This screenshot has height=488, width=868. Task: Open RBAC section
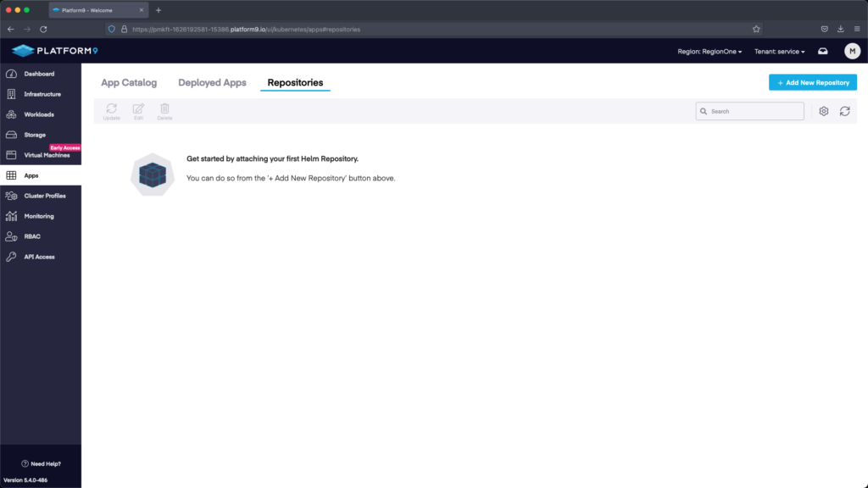click(x=41, y=236)
